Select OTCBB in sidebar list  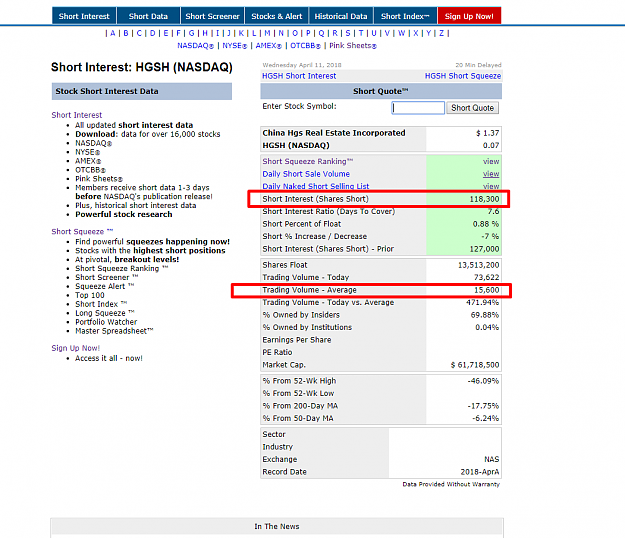point(90,170)
